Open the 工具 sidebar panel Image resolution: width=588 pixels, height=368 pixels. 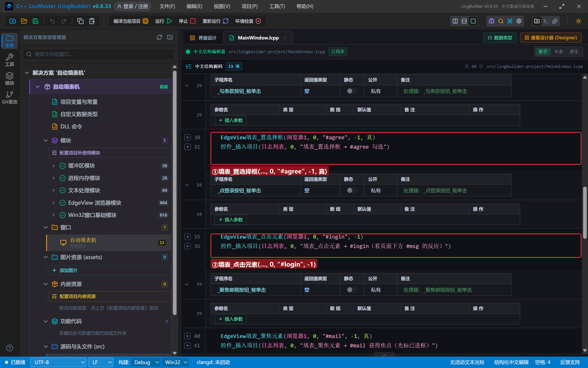(x=9, y=60)
